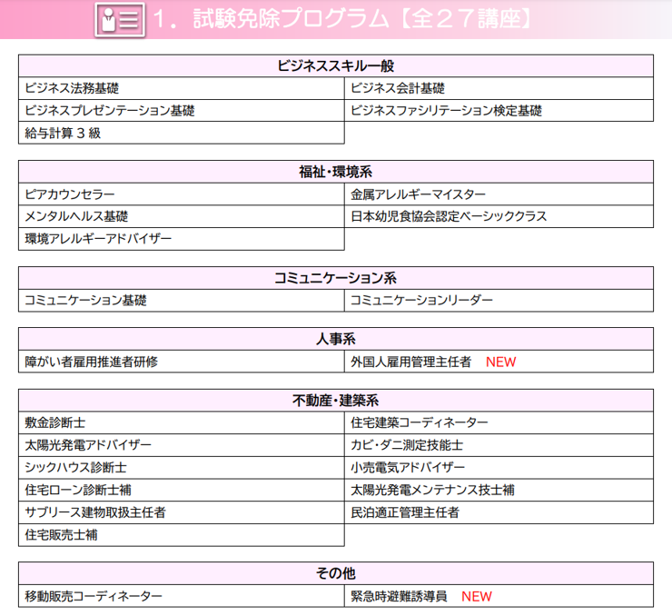
Task: Click the サブリース建物取扱主任者 cell
Action: point(182,512)
